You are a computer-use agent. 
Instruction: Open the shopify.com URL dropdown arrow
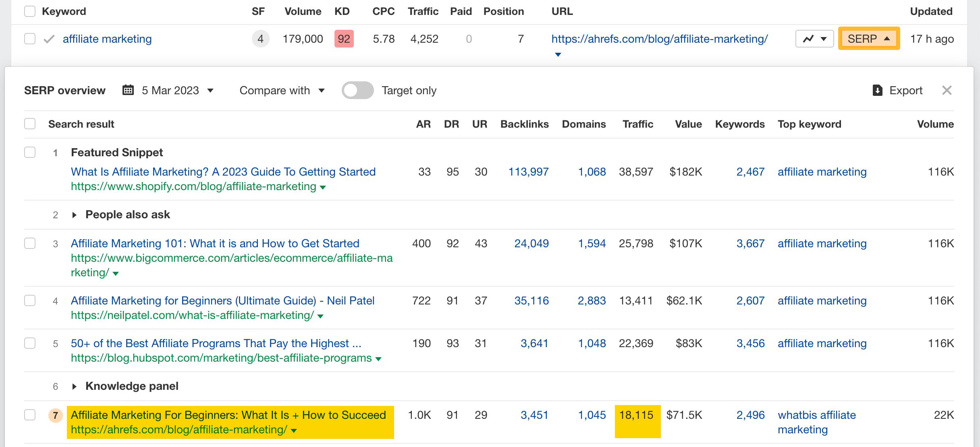323,187
